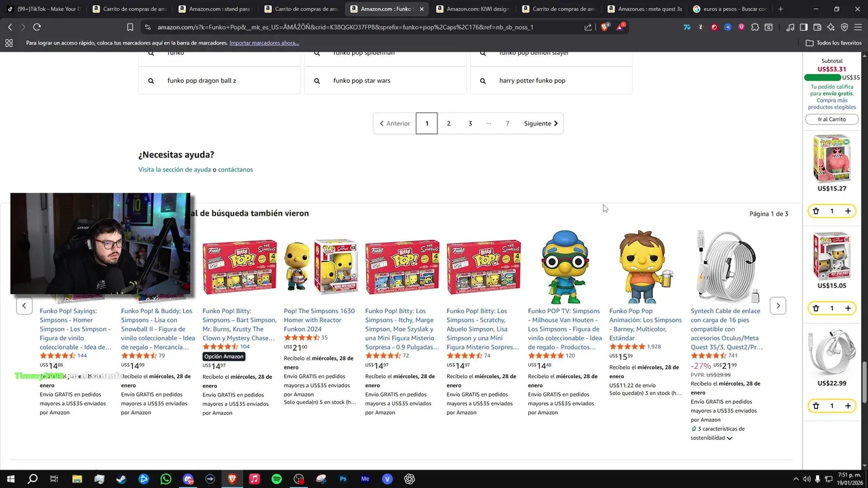The image size is (868, 488).
Task: Go to results page 2
Action: (448, 123)
